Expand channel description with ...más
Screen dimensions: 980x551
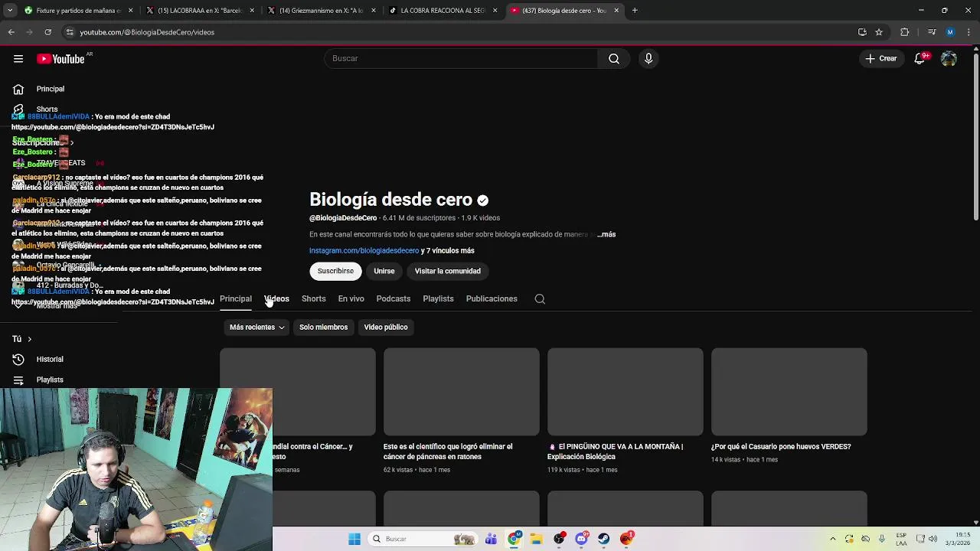[x=606, y=234]
